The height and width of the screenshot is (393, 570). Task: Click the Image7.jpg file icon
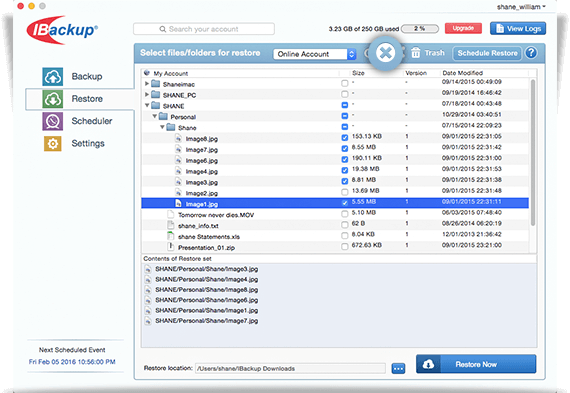point(178,149)
